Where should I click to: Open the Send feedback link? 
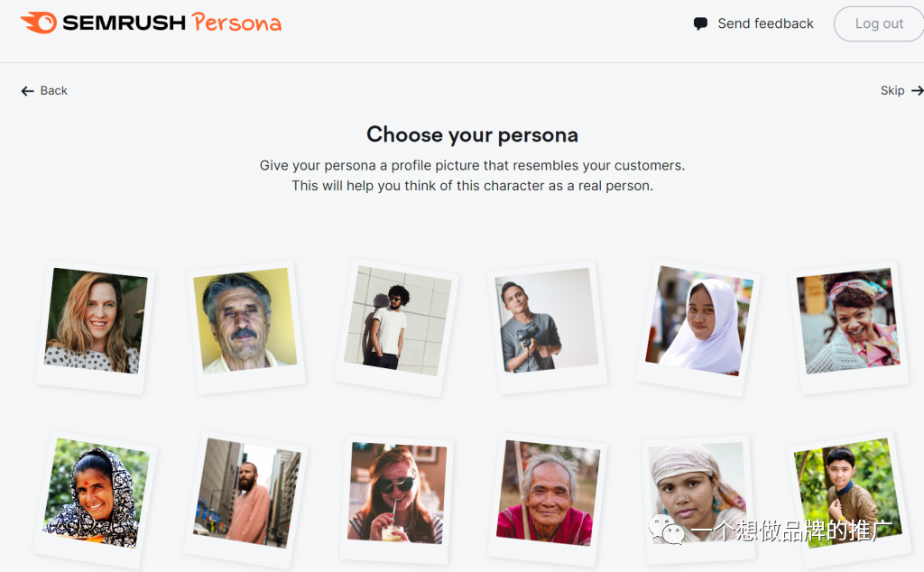click(x=765, y=23)
